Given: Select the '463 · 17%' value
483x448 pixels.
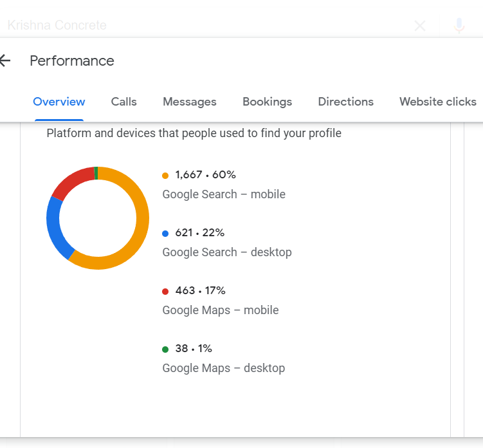Looking at the screenshot, I should [200, 290].
